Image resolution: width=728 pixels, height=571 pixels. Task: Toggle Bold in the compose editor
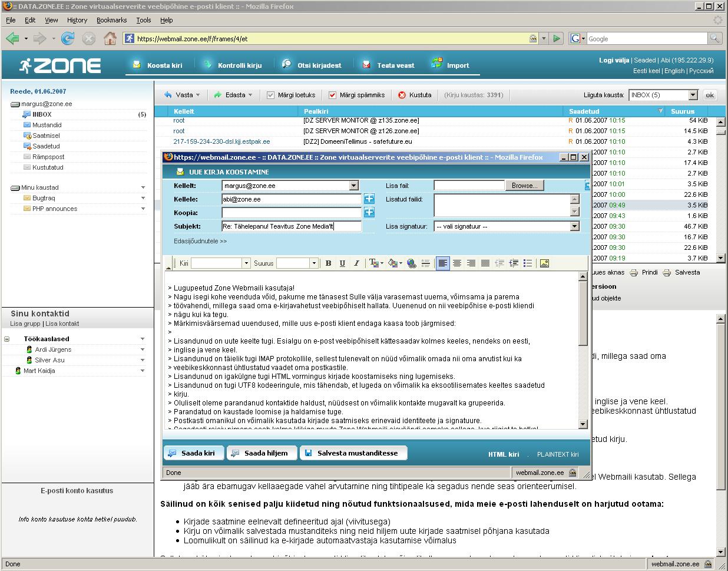click(328, 263)
